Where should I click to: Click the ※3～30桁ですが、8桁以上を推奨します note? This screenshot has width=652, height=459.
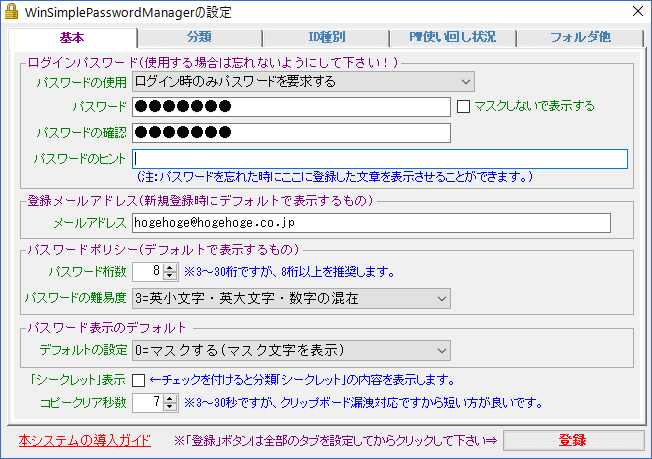click(x=289, y=272)
